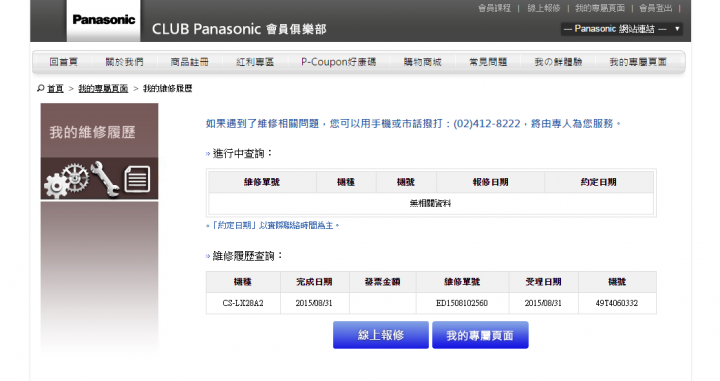Click the blue 我的專屬頁面 button
720x381 pixels.
(x=480, y=335)
